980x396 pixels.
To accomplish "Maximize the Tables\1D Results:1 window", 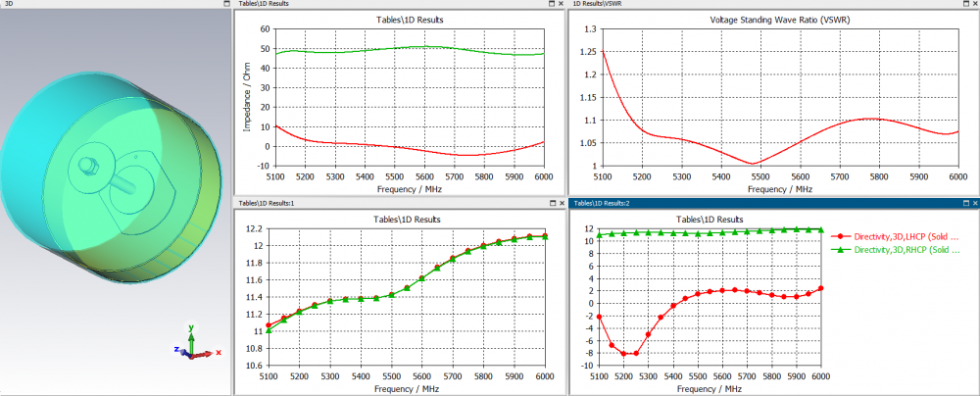I will tap(552, 203).
